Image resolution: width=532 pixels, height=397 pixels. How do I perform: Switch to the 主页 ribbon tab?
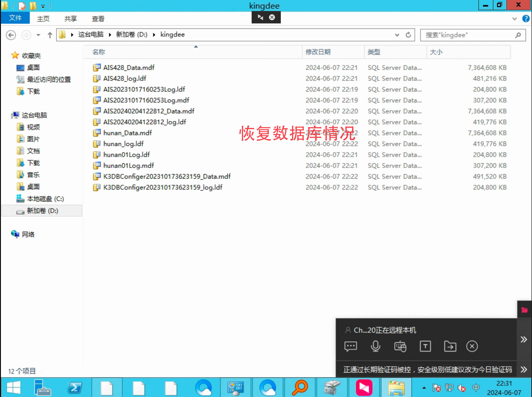point(43,19)
